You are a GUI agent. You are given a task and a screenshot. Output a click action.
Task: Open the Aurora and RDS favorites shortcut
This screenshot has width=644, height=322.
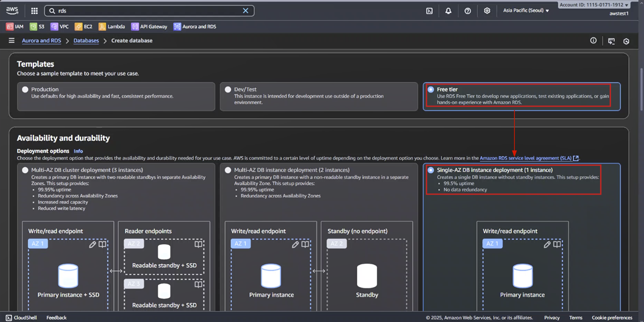[x=195, y=26]
